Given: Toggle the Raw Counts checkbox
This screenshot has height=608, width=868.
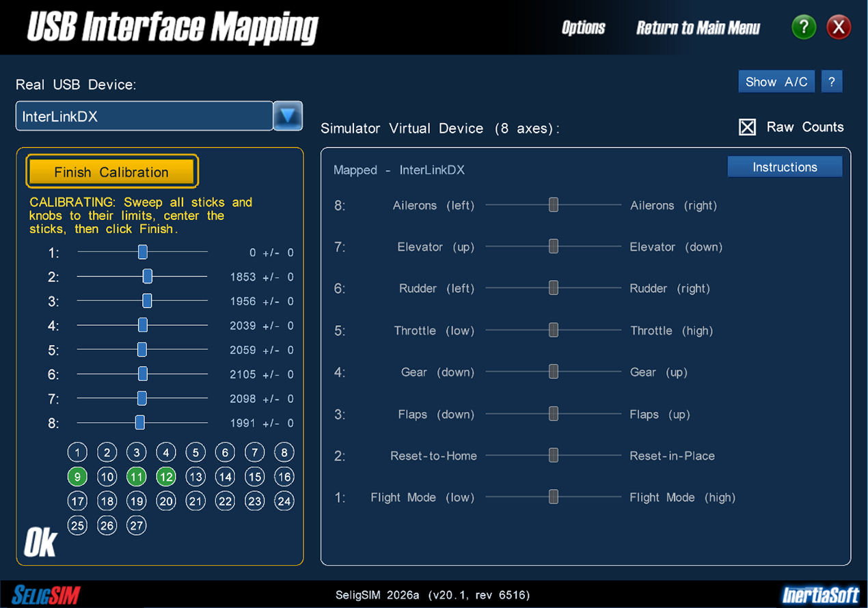Looking at the screenshot, I should pos(748,127).
